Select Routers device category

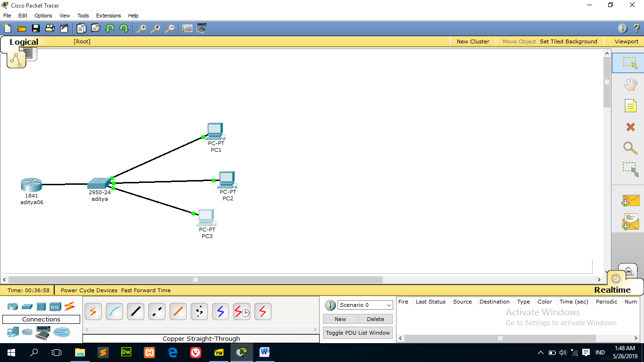click(x=13, y=306)
